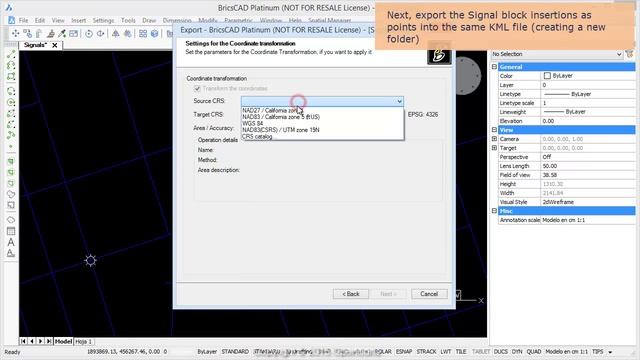This screenshot has height=360, width=640.
Task: Collapse the View properties section
Action: click(x=494, y=130)
